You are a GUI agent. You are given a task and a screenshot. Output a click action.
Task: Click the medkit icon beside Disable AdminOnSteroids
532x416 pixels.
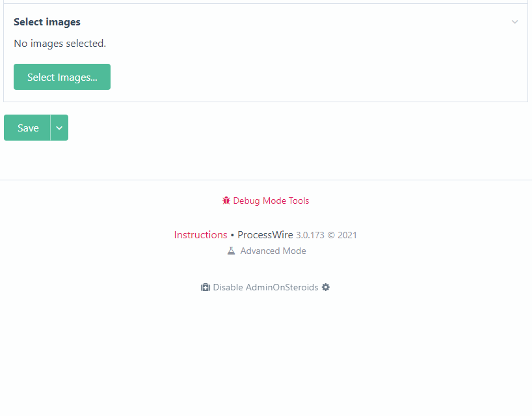(x=206, y=287)
